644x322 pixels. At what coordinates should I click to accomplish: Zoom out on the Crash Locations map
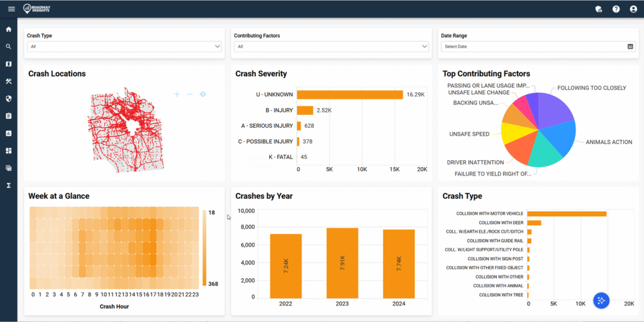pyautogui.click(x=189, y=94)
